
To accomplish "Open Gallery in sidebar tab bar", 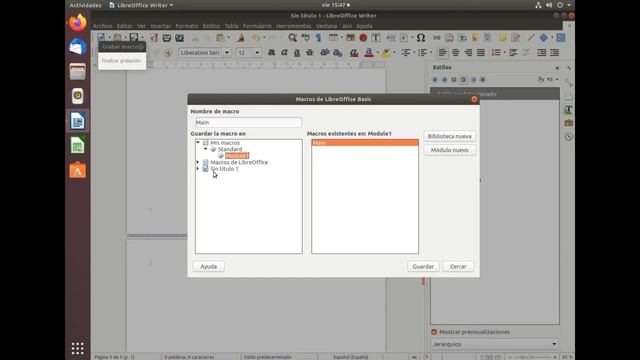I will [x=569, y=123].
